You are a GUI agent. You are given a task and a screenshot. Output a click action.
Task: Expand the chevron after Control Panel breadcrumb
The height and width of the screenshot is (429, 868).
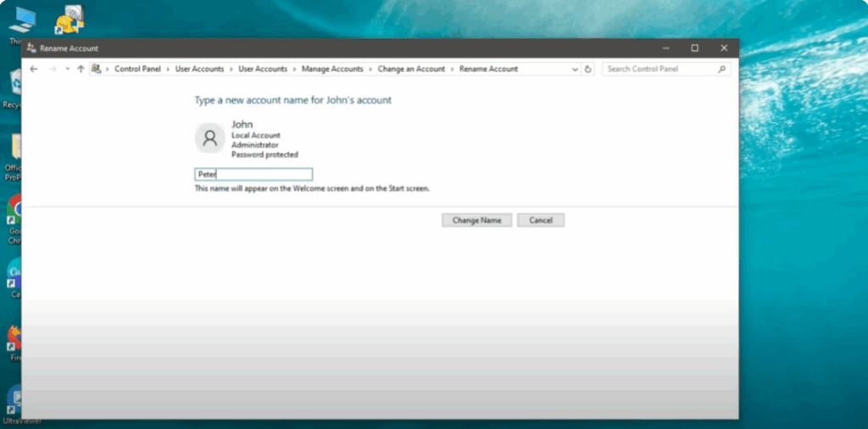(x=170, y=69)
